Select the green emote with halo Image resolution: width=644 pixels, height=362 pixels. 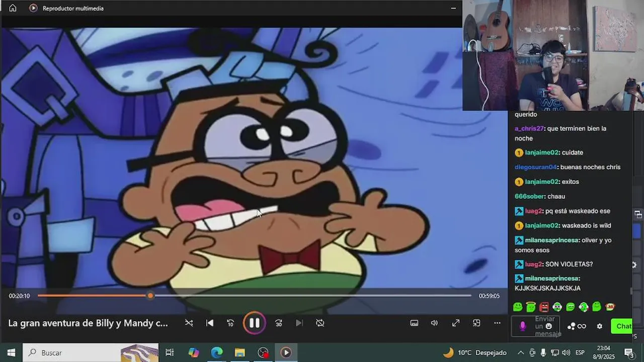tap(531, 307)
